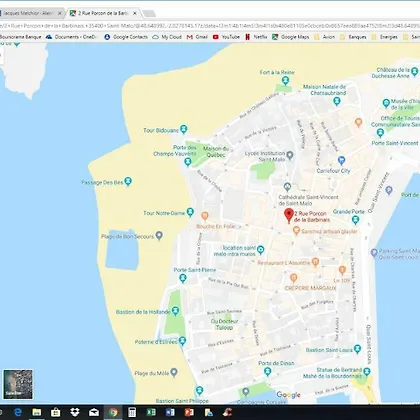420x420 pixels.
Task: Open the My Cloud bookmark
Action: (167, 37)
